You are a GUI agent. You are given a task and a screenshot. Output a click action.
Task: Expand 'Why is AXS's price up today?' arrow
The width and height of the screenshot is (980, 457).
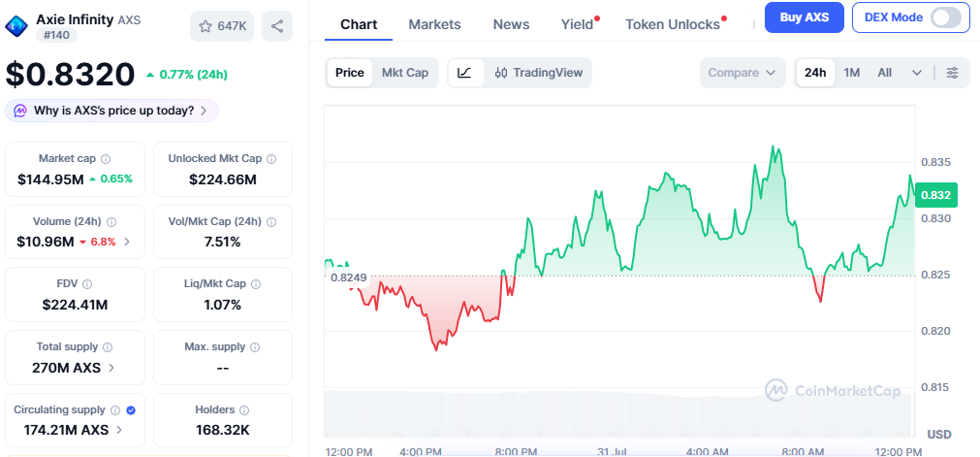point(204,111)
